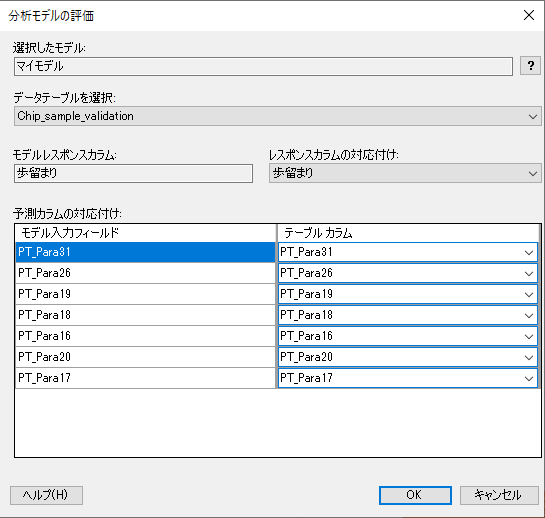Click the テーブル カラム column header

click(x=408, y=233)
